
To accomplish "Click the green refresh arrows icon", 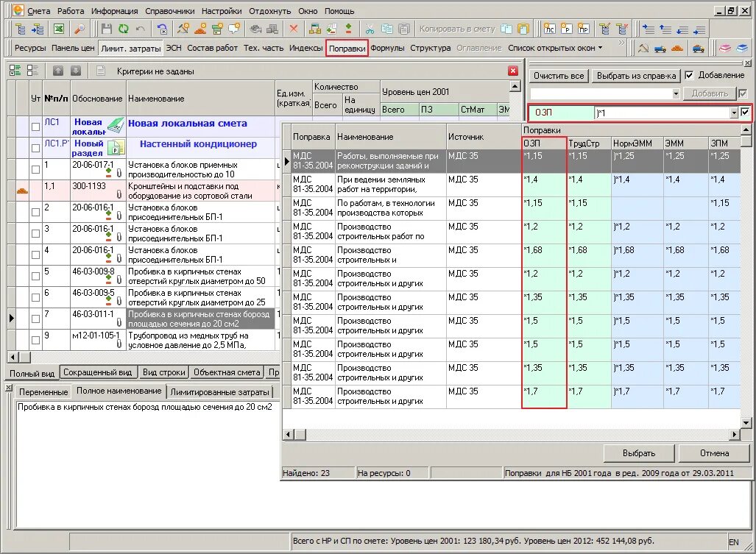I will pyautogui.click(x=123, y=29).
